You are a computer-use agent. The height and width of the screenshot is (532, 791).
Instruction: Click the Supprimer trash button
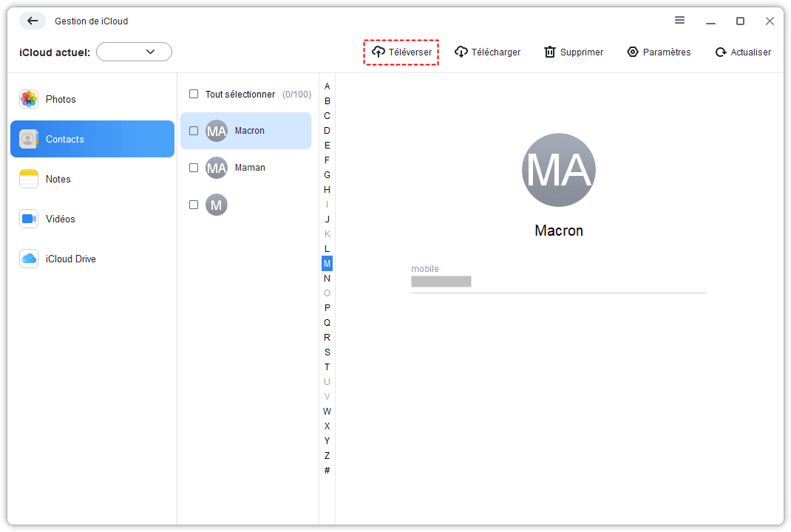click(574, 52)
